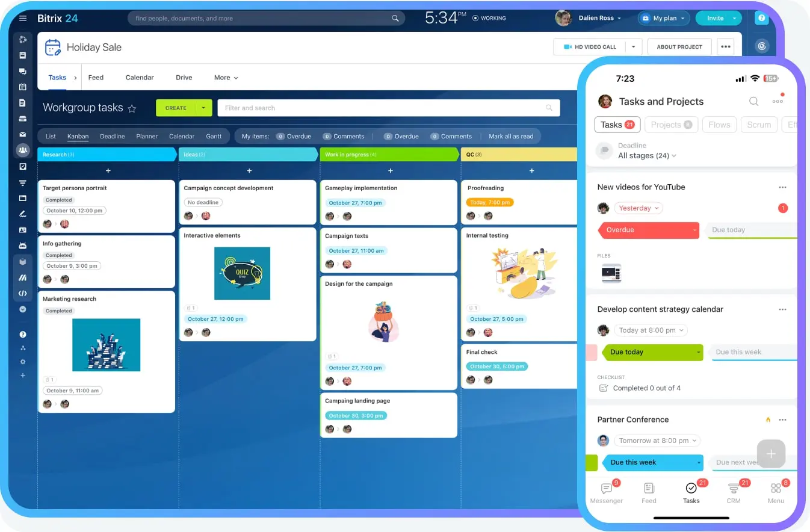Open the Create button dropdown arrow

(203, 108)
